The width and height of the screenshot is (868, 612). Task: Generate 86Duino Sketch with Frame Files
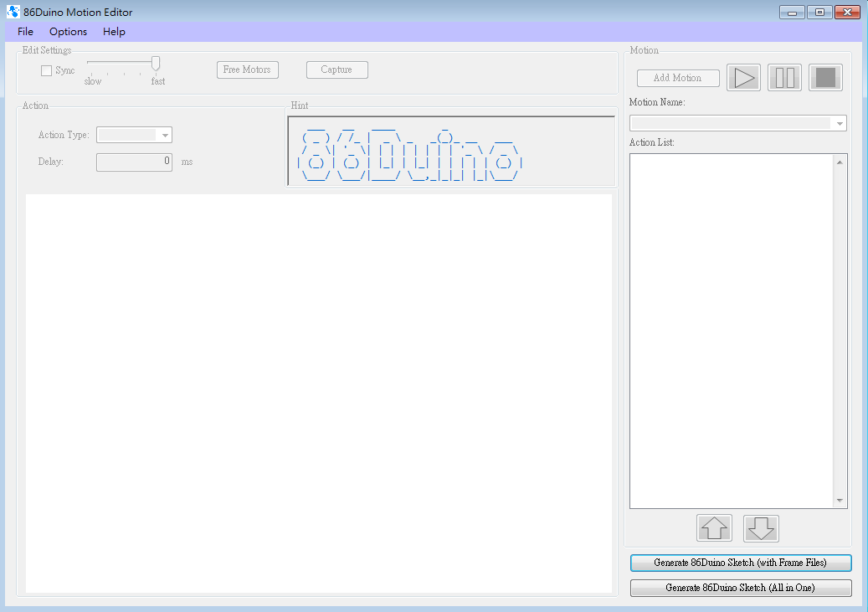tap(741, 563)
